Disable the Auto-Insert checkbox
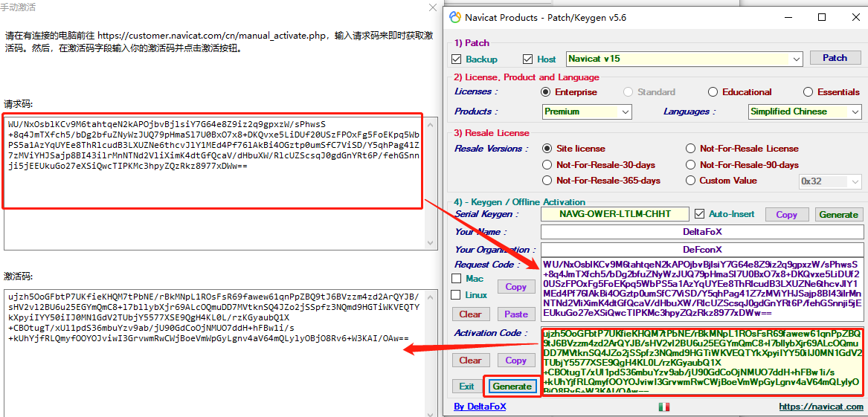This screenshot has height=417, width=868. click(x=699, y=214)
